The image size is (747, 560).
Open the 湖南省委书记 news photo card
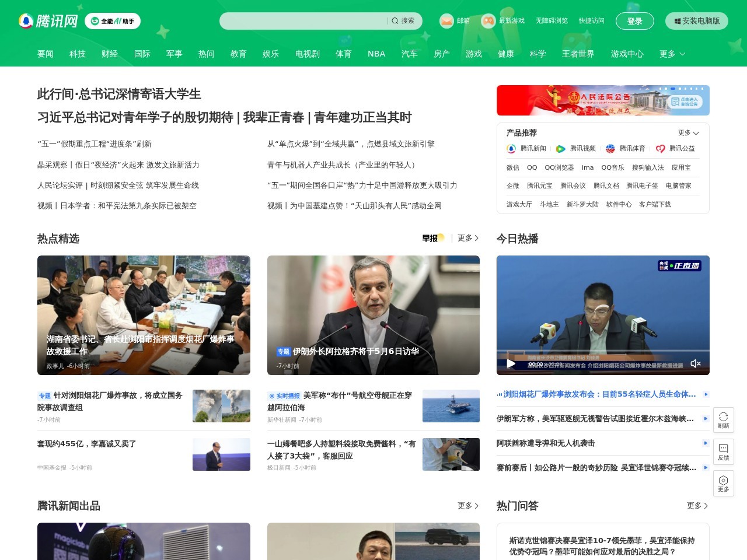144,315
